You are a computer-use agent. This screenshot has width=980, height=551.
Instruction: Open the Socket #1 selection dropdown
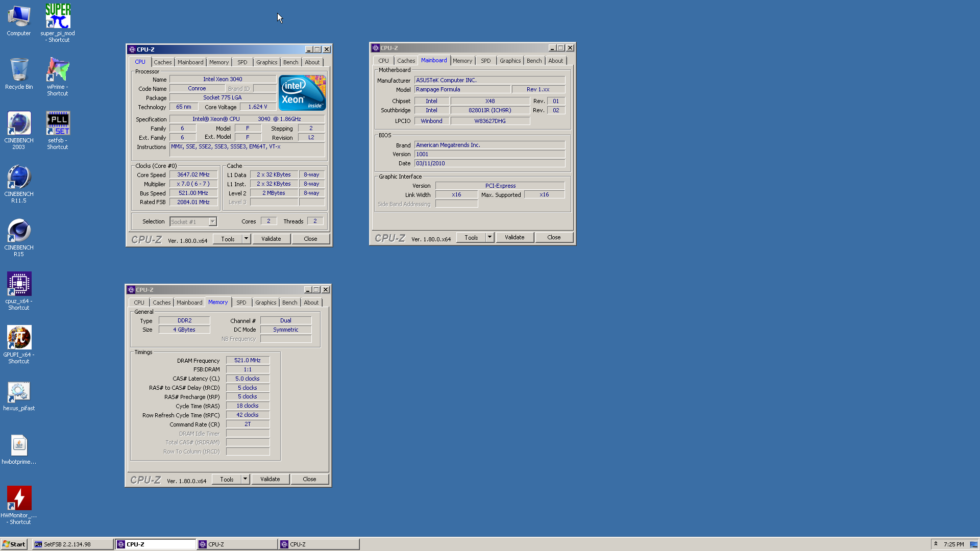point(212,221)
